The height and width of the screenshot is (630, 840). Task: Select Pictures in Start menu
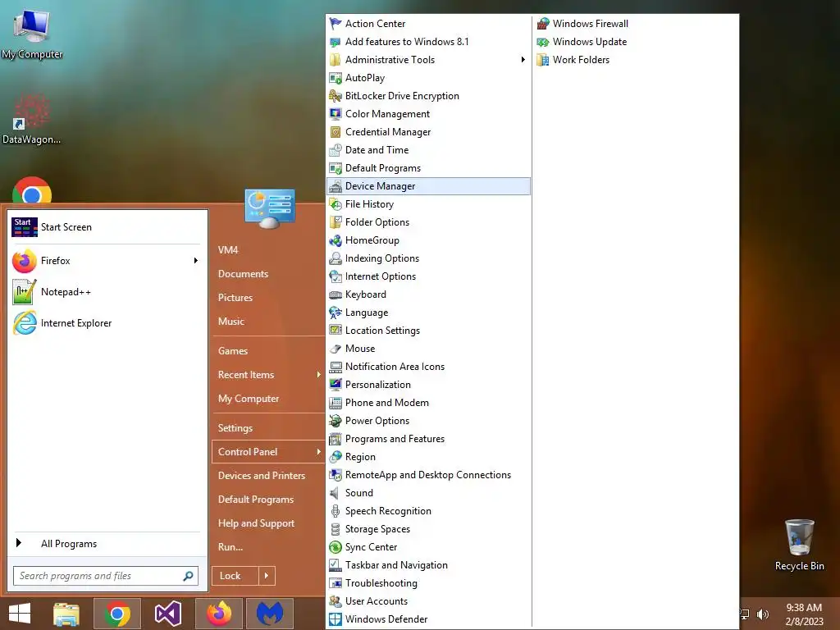click(x=235, y=297)
